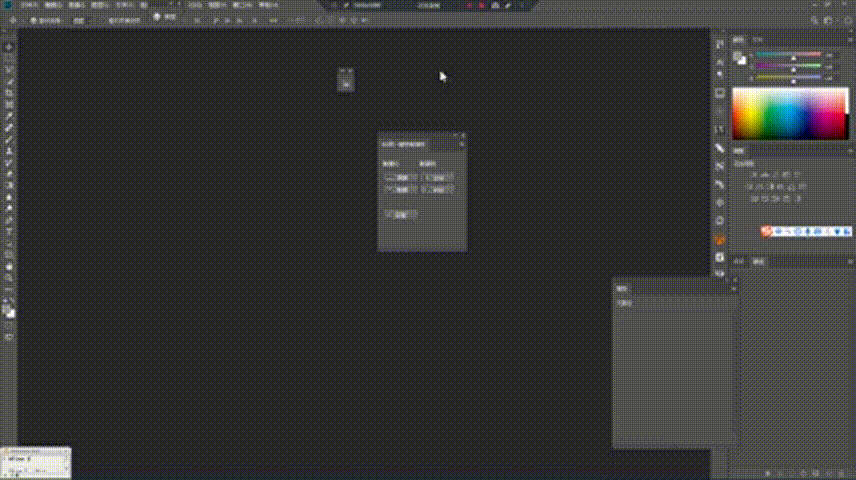Viewport: 856px width, 480px height.
Task: Select the tab on the bottom-right floating panel
Action: 622,289
